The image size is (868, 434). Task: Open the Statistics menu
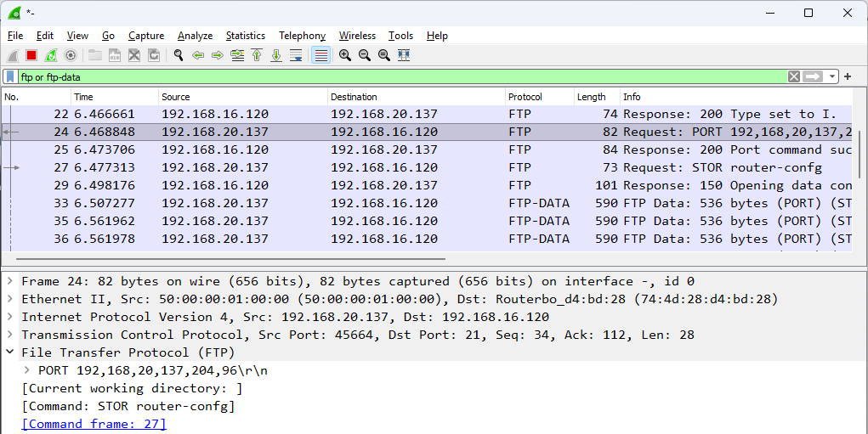click(x=245, y=36)
